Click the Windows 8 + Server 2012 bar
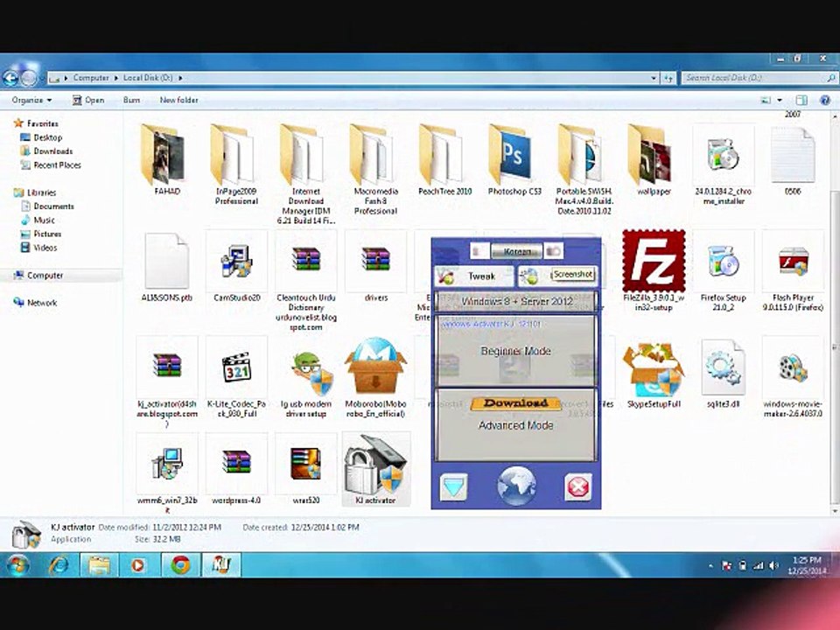840x630 pixels. click(516, 302)
